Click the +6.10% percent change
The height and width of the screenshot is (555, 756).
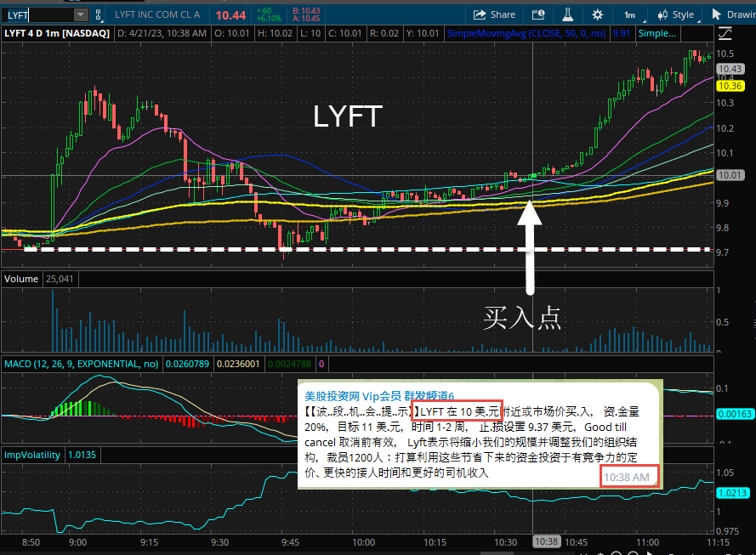269,19
